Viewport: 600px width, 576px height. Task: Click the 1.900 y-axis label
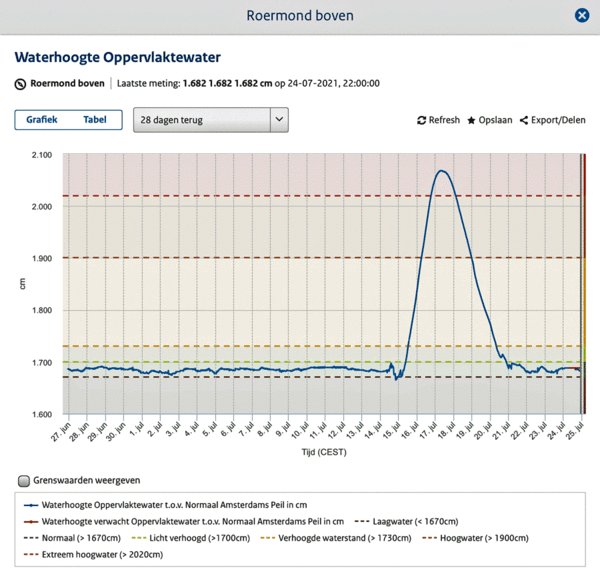coord(42,259)
